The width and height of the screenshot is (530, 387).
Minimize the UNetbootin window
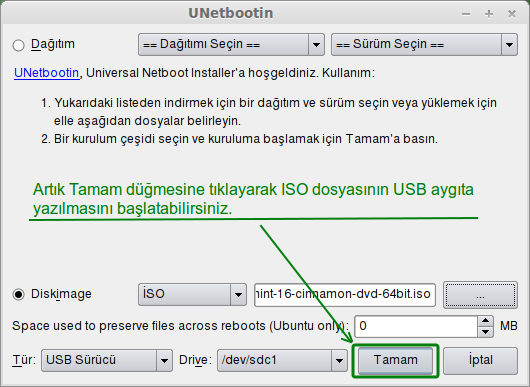(x=466, y=14)
